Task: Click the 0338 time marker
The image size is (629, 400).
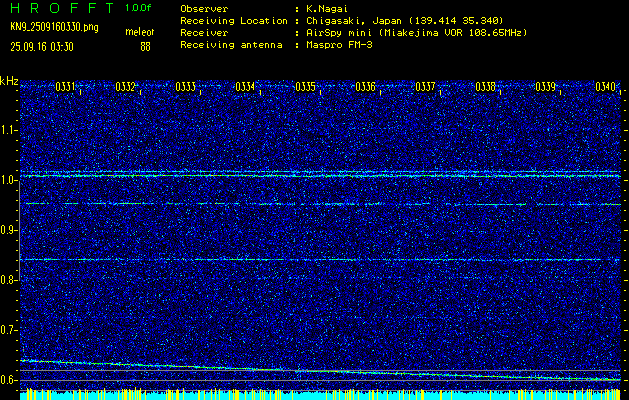Action: tap(485, 87)
